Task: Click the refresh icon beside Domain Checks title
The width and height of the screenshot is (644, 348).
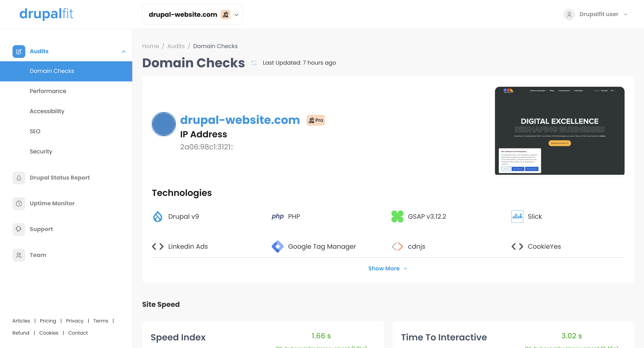Action: [254, 63]
